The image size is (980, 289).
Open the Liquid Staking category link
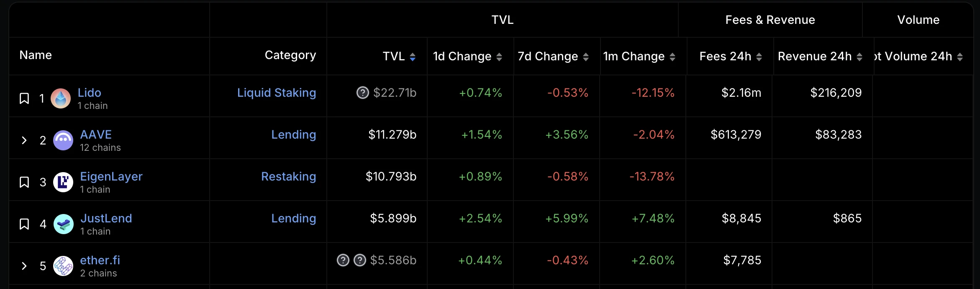[x=277, y=93]
